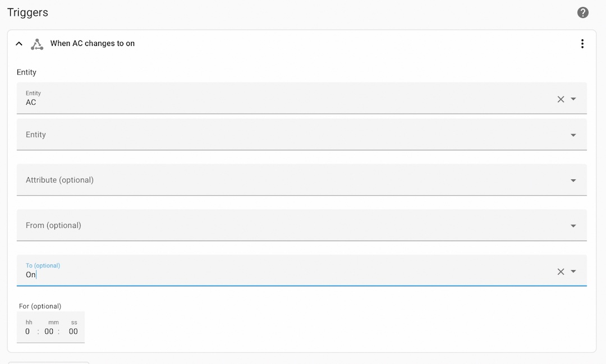
Task: Expand the To (optional) dropdown arrow
Action: 573,271
